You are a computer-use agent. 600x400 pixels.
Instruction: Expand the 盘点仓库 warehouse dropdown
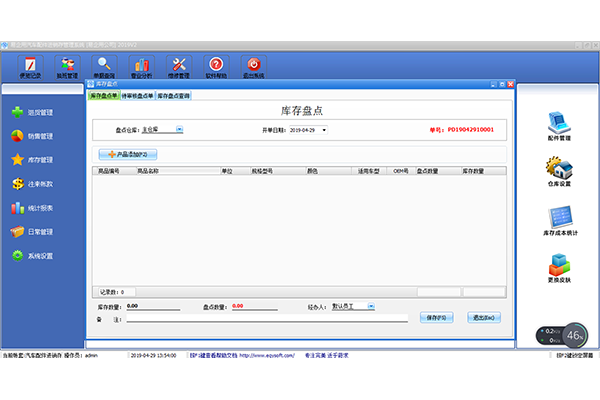(179, 129)
